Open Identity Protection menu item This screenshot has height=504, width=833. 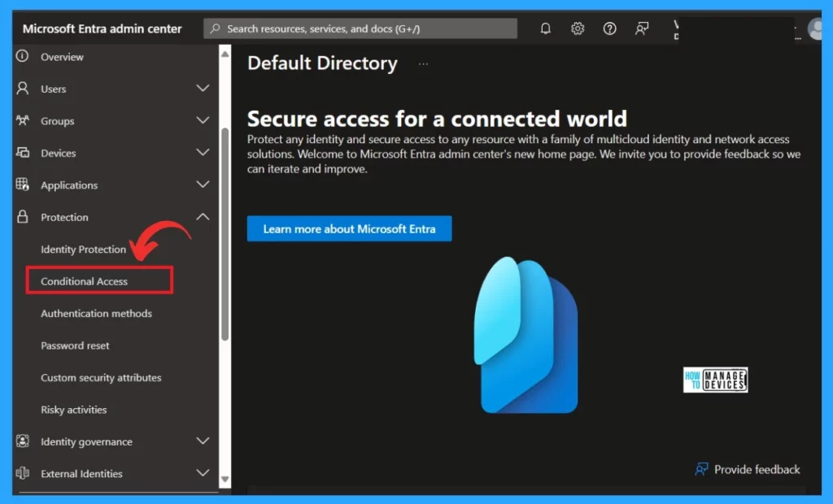[84, 249]
